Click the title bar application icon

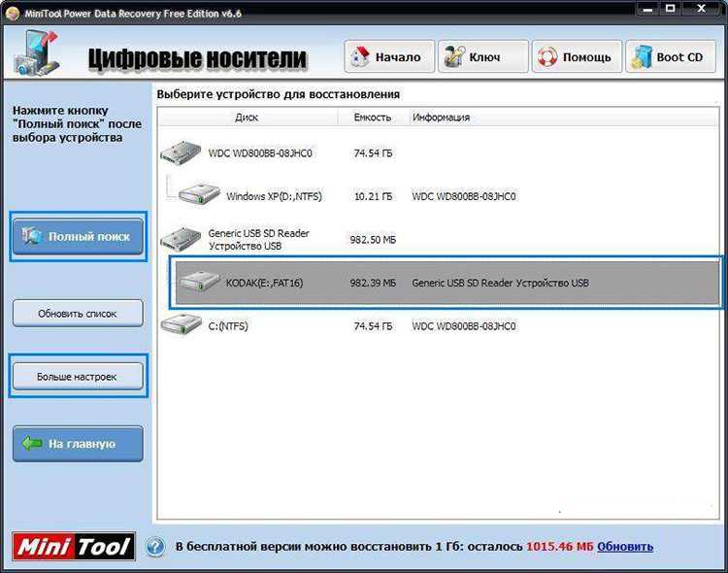point(13,14)
